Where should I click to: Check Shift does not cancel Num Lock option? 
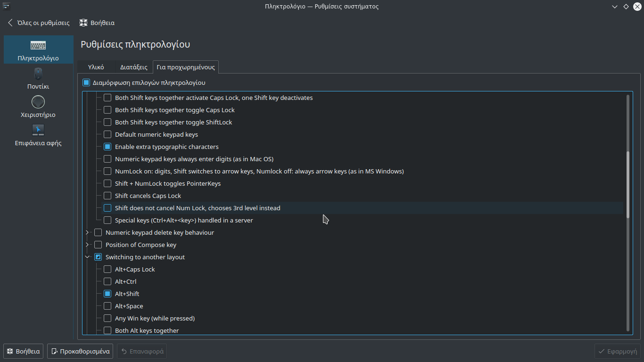(107, 208)
